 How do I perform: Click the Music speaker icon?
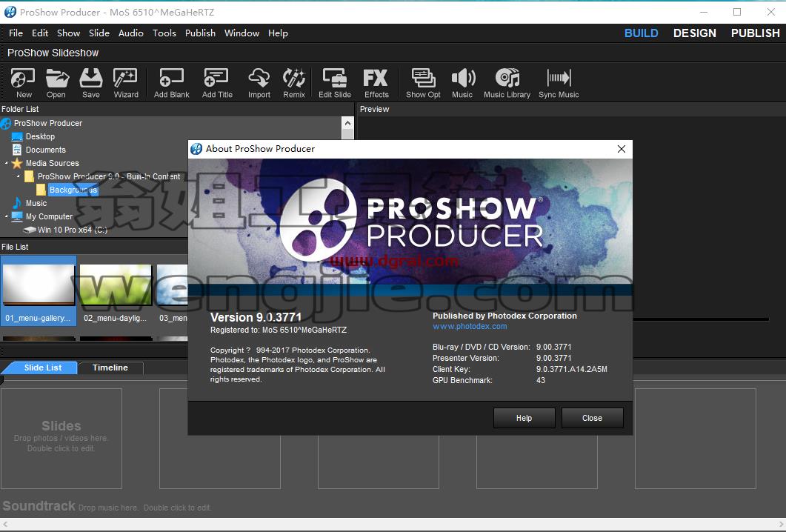(x=462, y=83)
